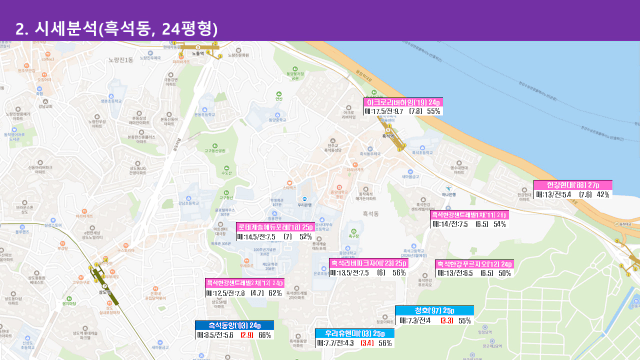
Task: Click the 상도건영 apartment marker icon
Action: 138,163
